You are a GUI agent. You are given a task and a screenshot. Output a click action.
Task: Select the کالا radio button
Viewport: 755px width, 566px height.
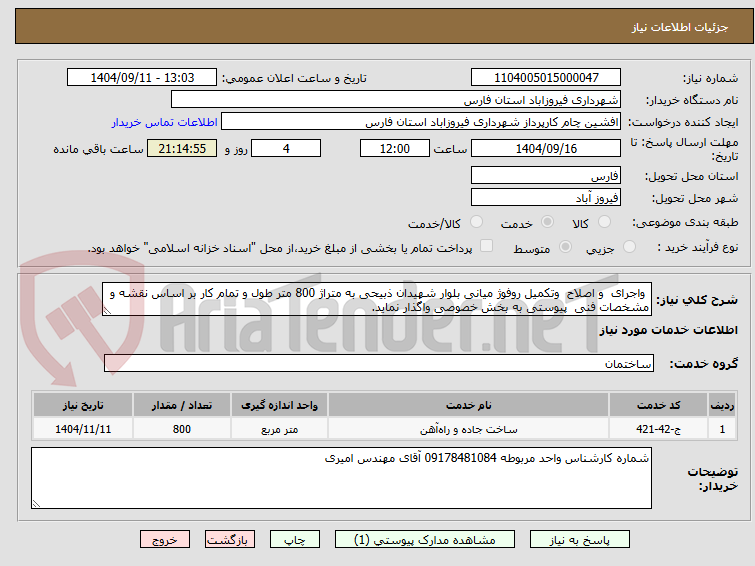pos(604,222)
